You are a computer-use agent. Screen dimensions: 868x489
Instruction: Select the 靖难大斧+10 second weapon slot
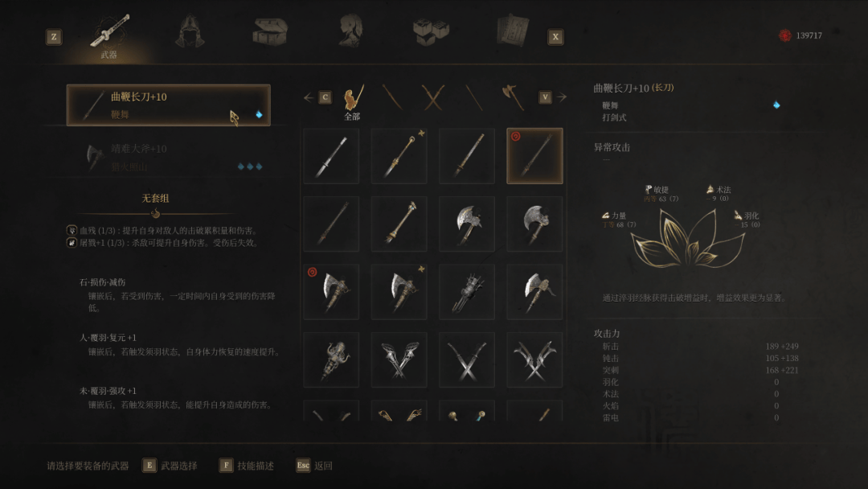tap(168, 158)
